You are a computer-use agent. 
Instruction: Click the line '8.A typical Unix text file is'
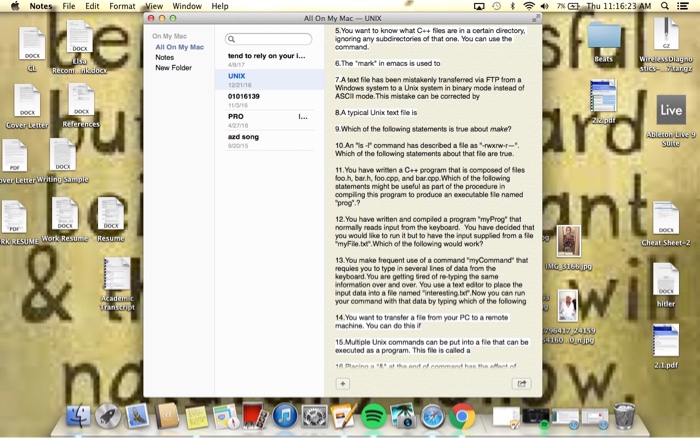[376, 113]
